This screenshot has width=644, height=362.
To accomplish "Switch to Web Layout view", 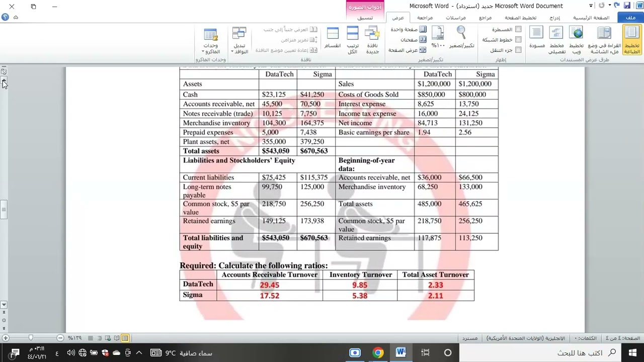I will 576,40.
